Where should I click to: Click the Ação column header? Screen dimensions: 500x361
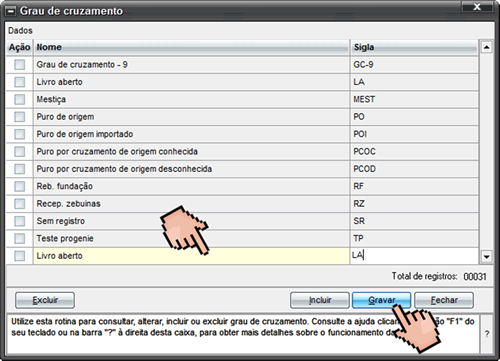point(20,47)
